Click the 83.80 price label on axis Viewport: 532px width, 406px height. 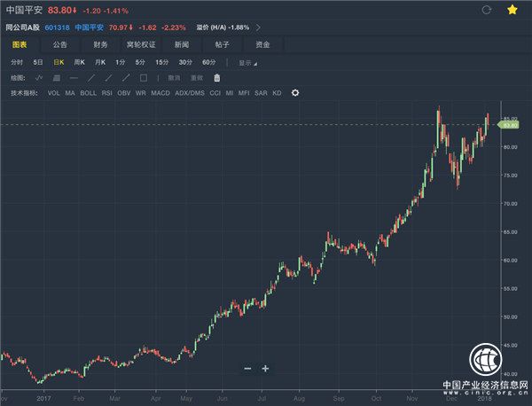coord(509,125)
